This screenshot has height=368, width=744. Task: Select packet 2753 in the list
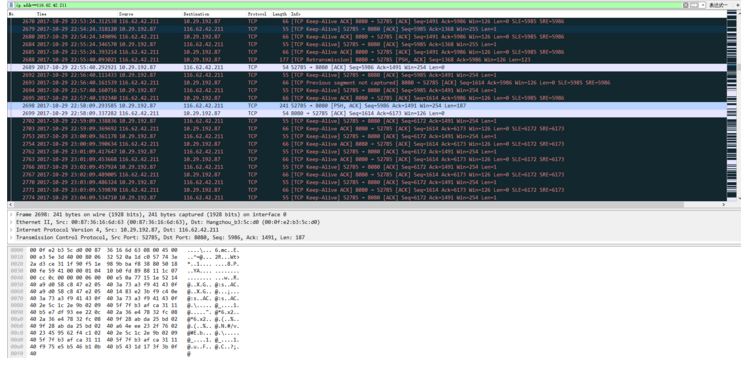(x=367, y=136)
